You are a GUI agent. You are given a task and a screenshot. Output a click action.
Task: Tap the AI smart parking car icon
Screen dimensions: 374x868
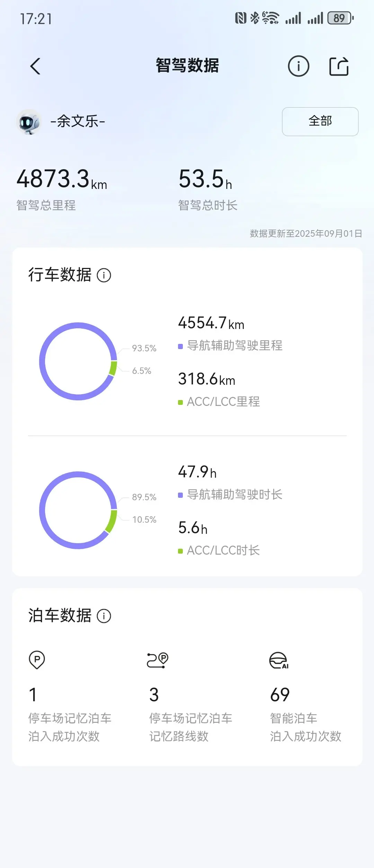[279, 660]
